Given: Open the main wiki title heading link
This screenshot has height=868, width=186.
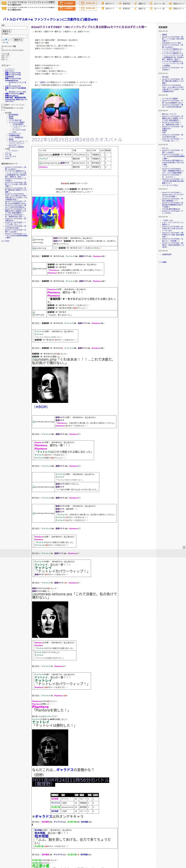Looking at the screenshot, I should (50, 19).
